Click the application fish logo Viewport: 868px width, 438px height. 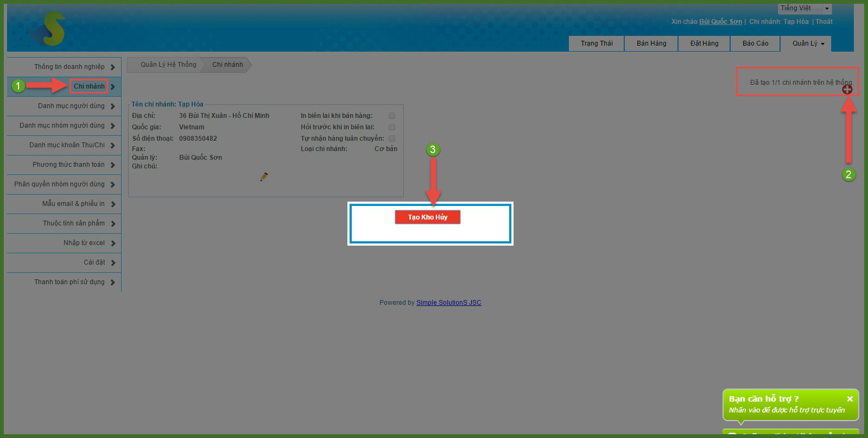[48, 29]
